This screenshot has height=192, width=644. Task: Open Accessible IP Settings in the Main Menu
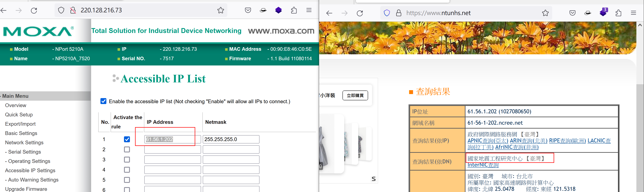[x=30, y=171]
